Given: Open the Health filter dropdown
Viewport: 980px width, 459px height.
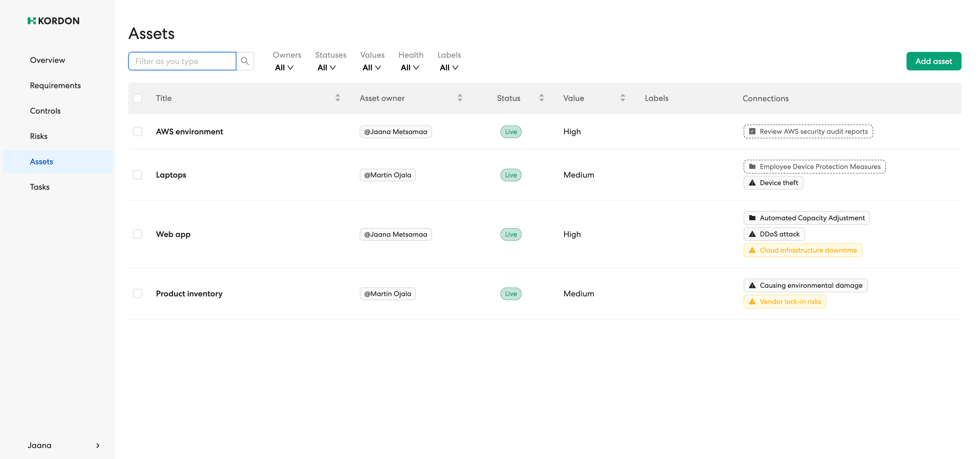Looking at the screenshot, I should coord(410,67).
